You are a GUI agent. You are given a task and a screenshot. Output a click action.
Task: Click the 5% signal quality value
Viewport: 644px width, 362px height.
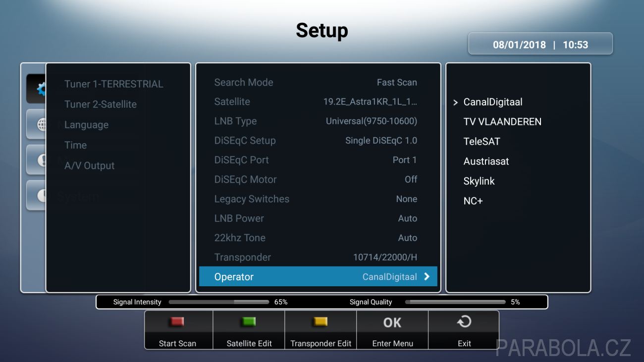[x=515, y=302]
